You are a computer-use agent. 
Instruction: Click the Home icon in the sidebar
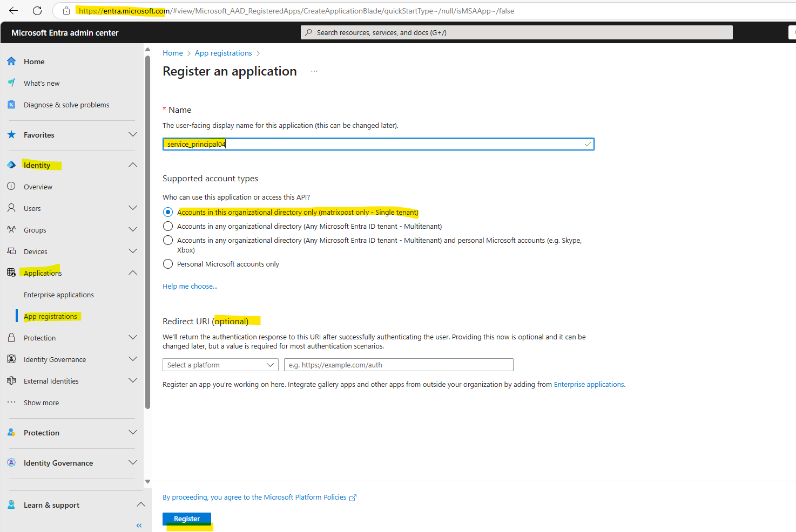click(11, 61)
